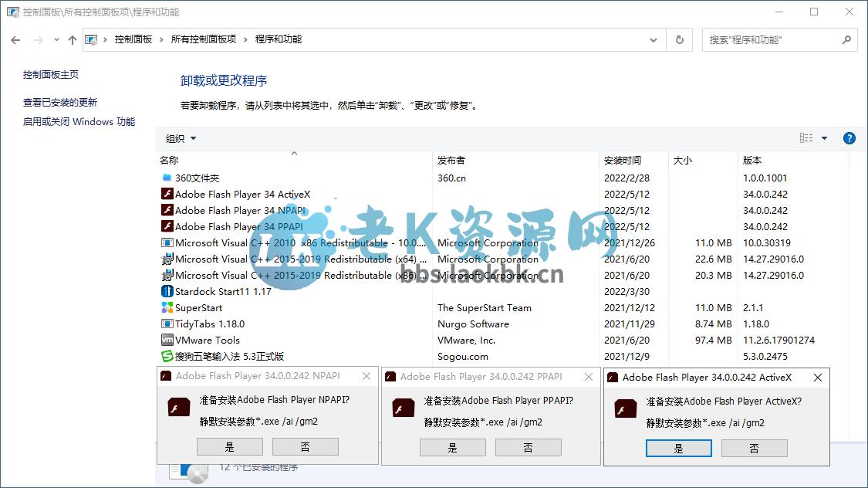Screen dimensions: 868x488
Task: Sort by 发布者 column header
Action: pyautogui.click(x=451, y=161)
